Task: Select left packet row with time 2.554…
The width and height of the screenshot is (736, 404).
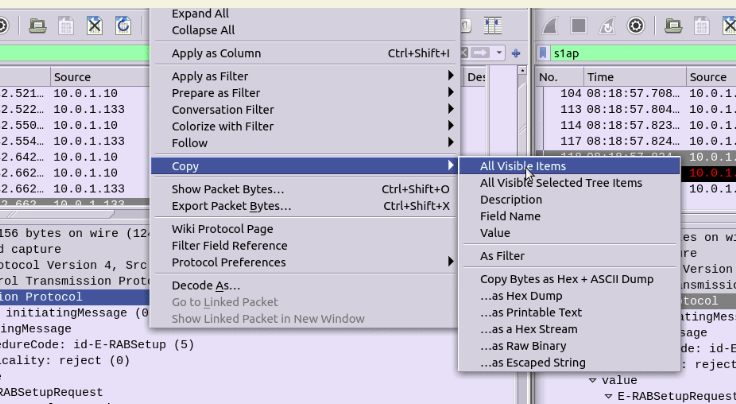Action: click(75, 141)
